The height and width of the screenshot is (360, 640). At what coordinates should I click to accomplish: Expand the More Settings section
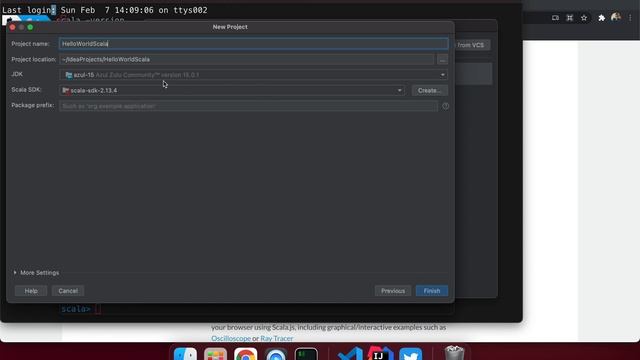[36, 272]
